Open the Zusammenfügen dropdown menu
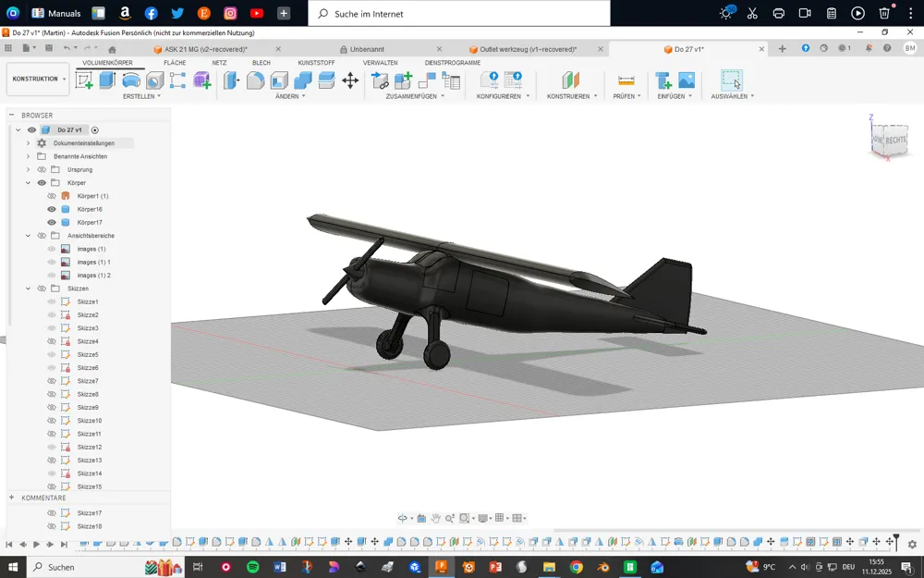924x578 pixels. click(415, 96)
